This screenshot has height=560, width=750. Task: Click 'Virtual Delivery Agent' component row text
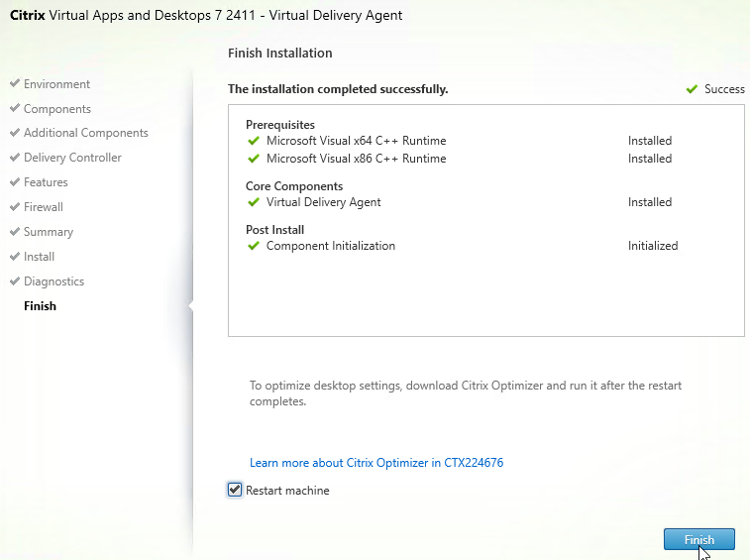coord(323,202)
